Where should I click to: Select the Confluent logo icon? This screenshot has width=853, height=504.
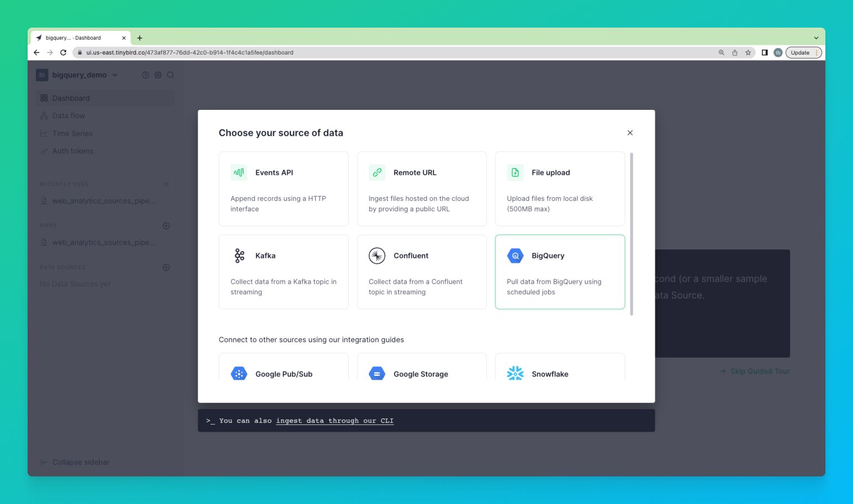[377, 256]
